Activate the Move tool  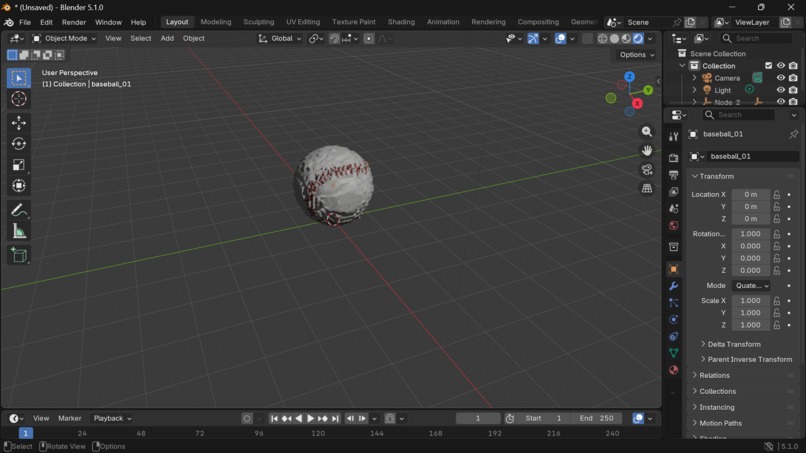coord(19,123)
